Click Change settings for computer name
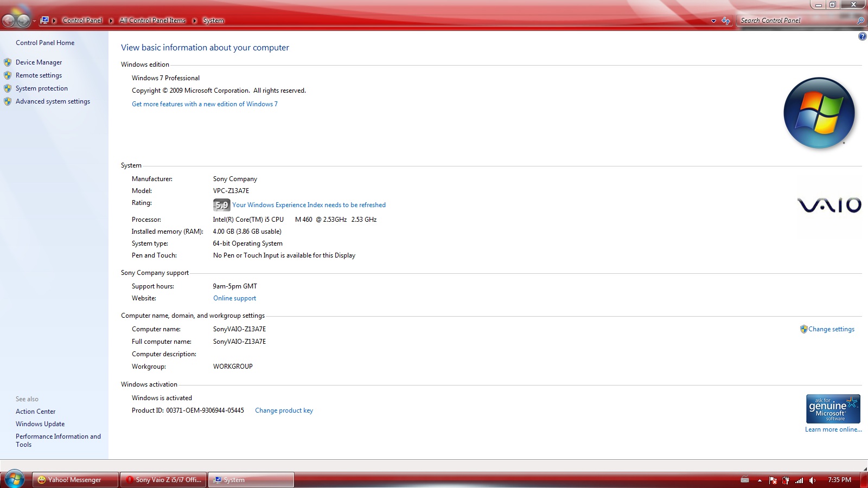The image size is (868, 488). pyautogui.click(x=831, y=329)
